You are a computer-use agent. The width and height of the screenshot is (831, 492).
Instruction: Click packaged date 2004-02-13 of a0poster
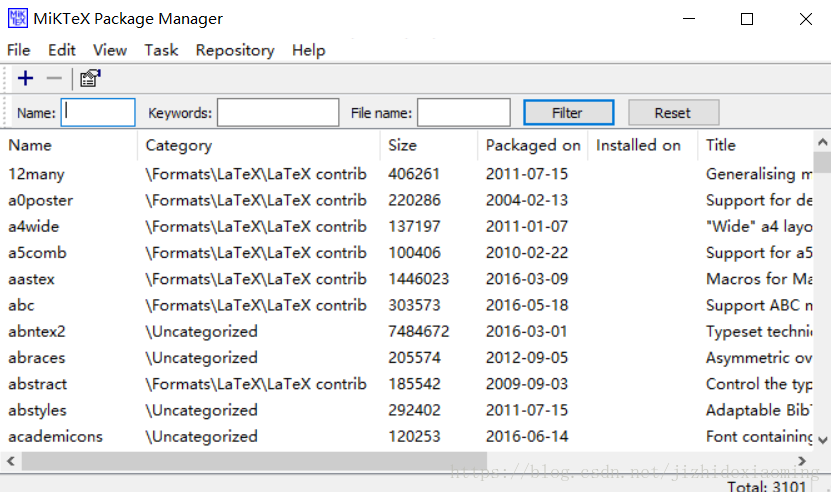pyautogui.click(x=527, y=200)
